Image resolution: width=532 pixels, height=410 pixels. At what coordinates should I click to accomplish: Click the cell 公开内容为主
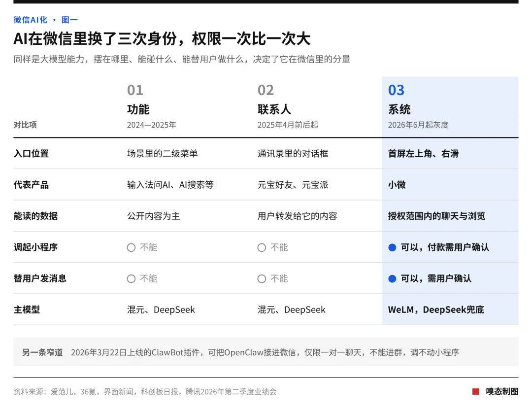pos(154,216)
